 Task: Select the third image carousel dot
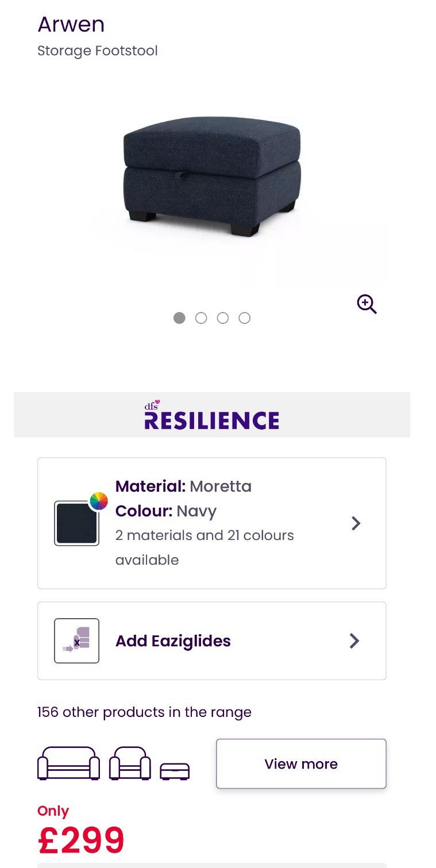click(x=223, y=318)
